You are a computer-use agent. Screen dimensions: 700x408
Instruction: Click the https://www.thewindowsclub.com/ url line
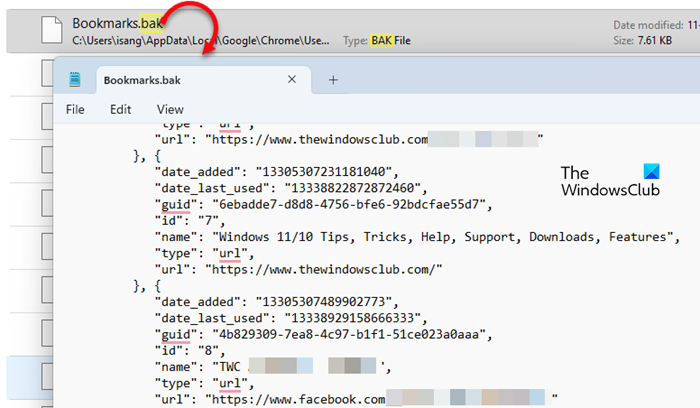(x=298, y=269)
